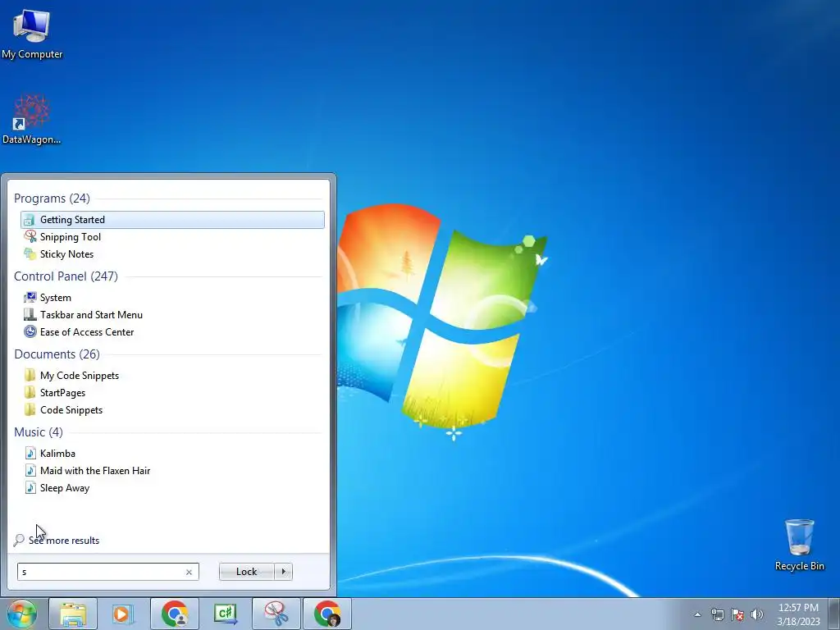Screen dimensions: 840x630
Task: Click the Windows Start orb
Action: [x=22, y=614]
